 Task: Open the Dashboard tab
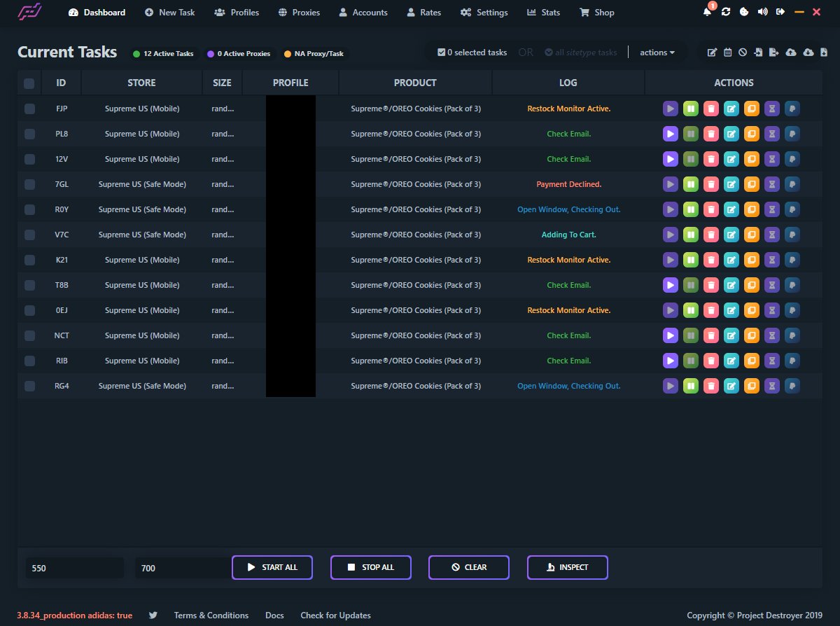pos(97,12)
